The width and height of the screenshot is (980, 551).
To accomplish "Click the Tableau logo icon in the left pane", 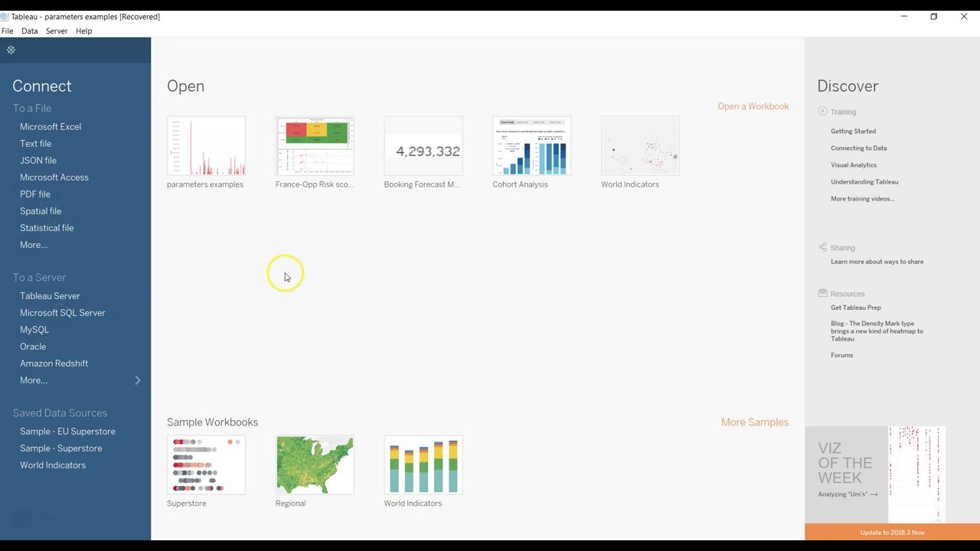I will click(x=11, y=50).
